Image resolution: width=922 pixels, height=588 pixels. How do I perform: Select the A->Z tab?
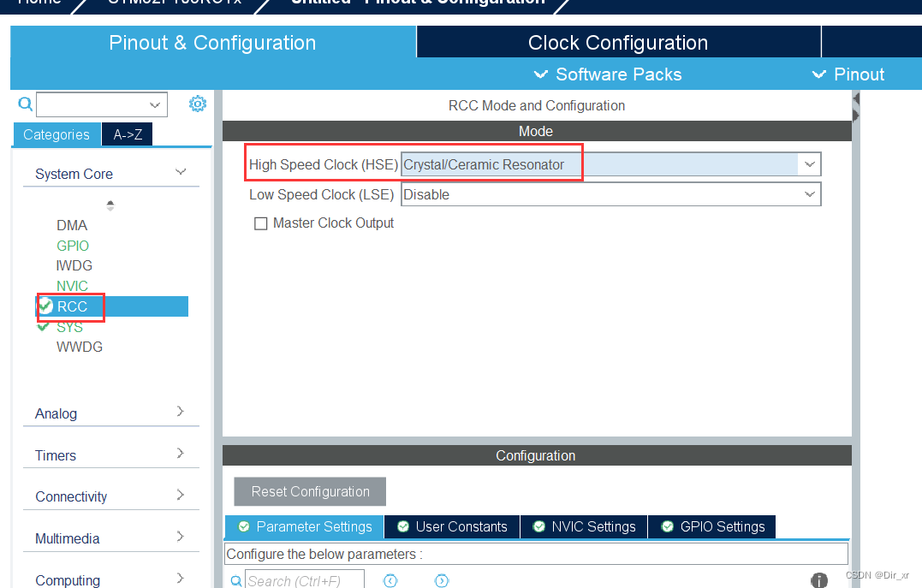[x=128, y=134]
